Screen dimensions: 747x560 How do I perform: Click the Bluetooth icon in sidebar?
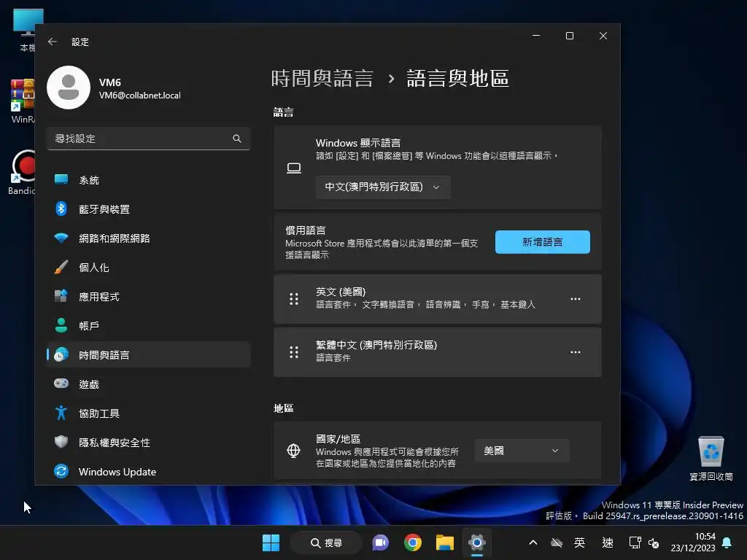pos(61,209)
